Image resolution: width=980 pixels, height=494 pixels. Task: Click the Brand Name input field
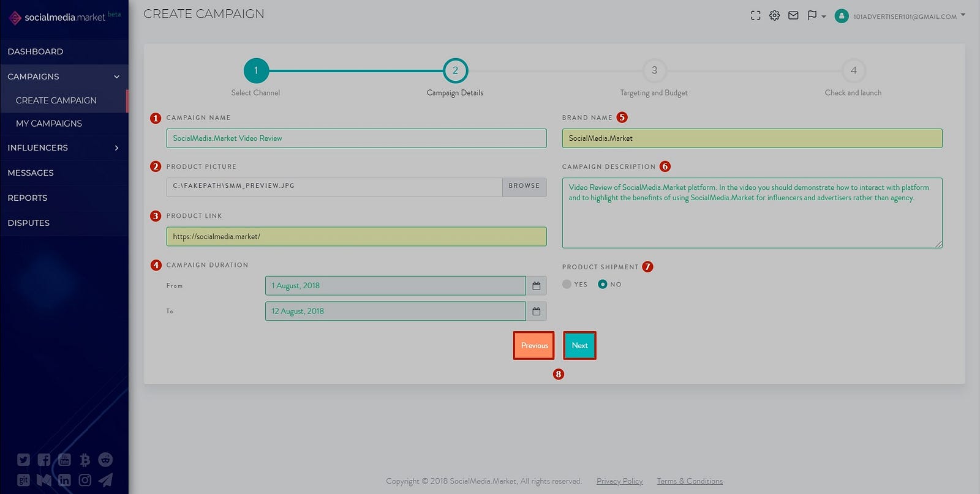(752, 138)
